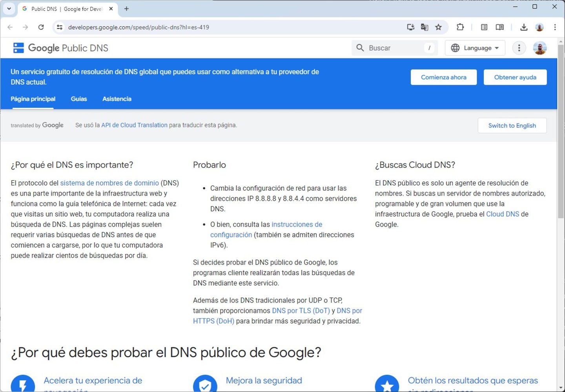Install app icon in address bar

410,27
